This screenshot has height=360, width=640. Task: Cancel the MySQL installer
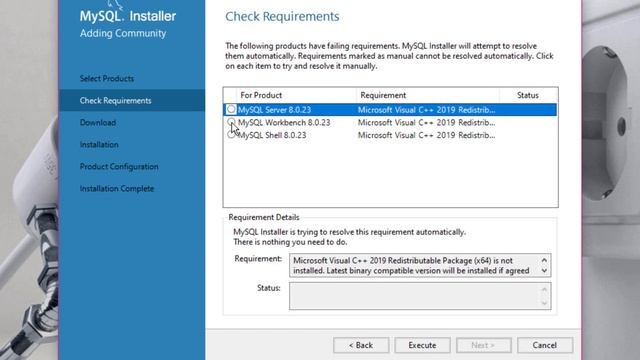545,345
